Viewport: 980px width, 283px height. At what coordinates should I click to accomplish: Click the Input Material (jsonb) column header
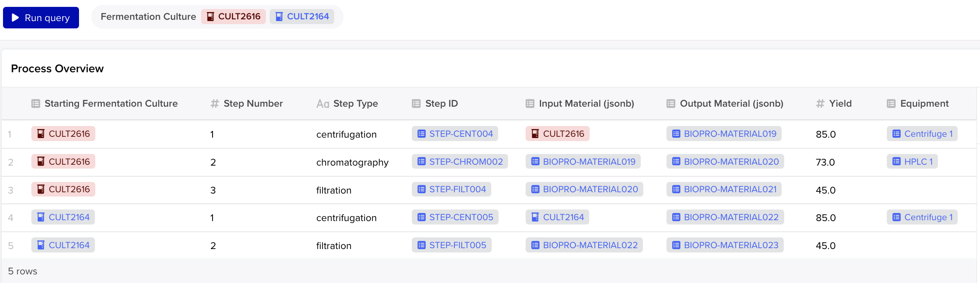tap(586, 104)
